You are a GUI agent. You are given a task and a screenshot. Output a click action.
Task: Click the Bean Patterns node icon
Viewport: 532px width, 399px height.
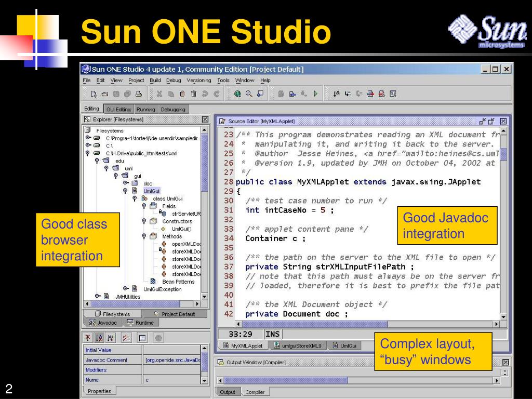point(153,281)
